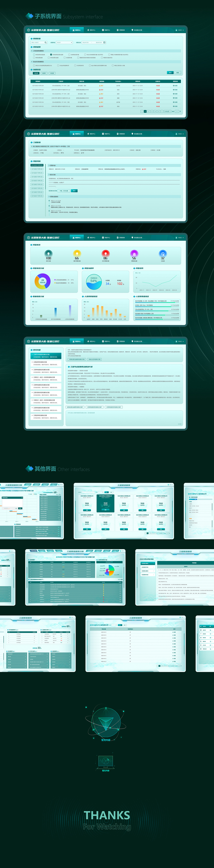
Task: Tick the 总变更次数 checkbox
Action: click(x=65, y=58)
